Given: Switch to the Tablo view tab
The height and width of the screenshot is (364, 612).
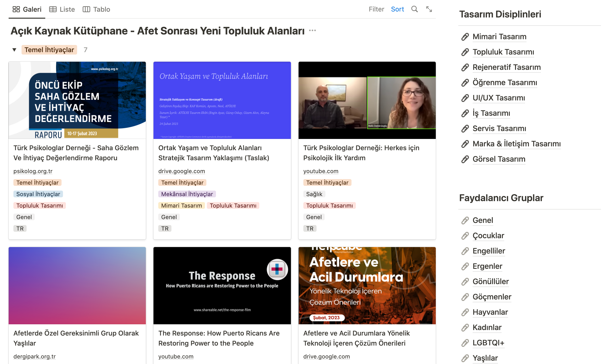Looking at the screenshot, I should [96, 9].
